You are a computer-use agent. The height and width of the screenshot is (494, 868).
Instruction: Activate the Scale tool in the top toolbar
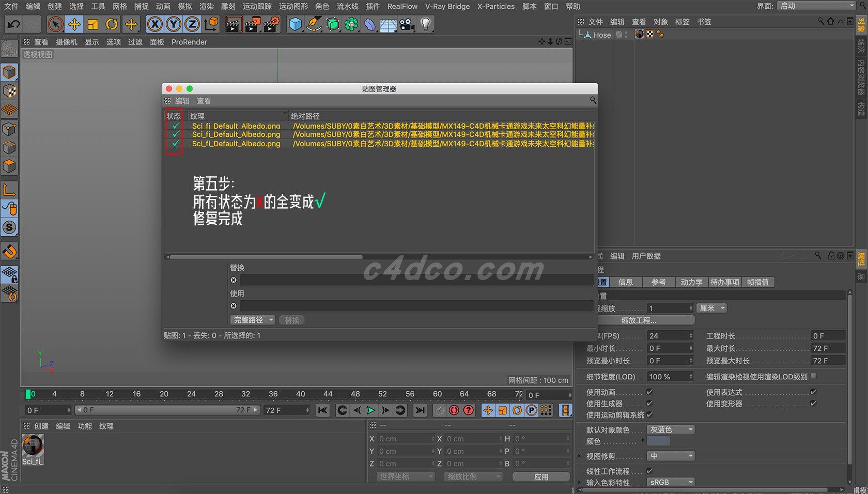pos(93,24)
